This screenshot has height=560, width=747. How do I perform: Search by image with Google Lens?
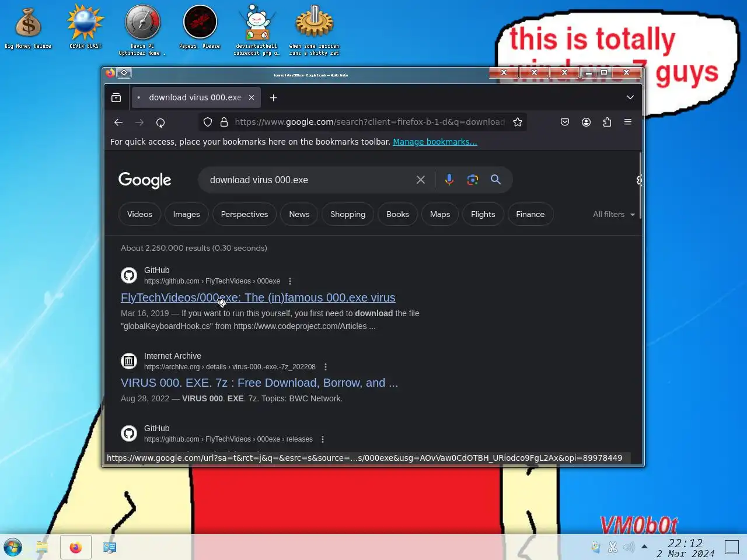[x=473, y=180]
